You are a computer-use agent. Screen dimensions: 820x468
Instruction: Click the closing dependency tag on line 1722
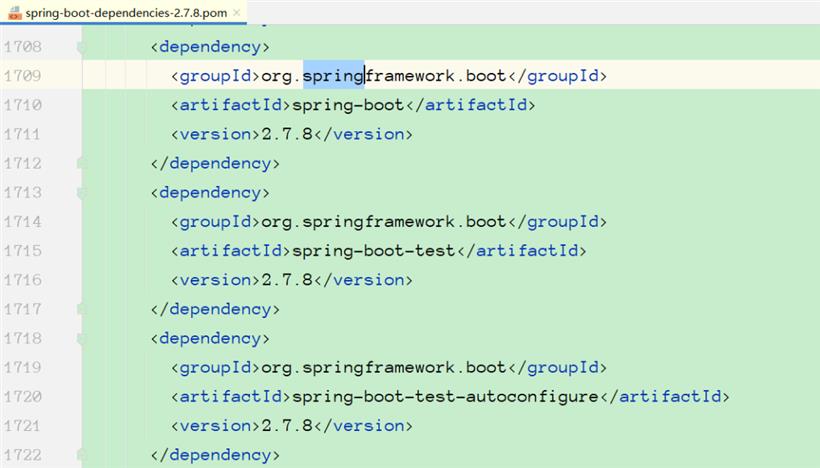click(215, 455)
